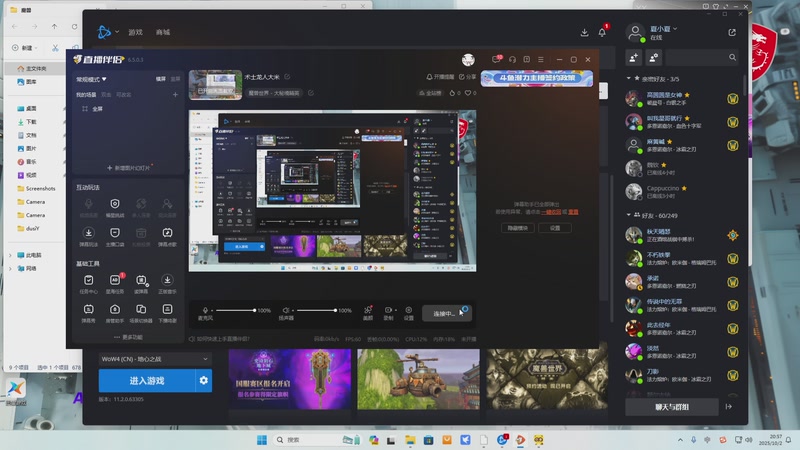Pop out the Battle.net friends panel
The height and width of the screenshot is (450, 800).
click(732, 32)
